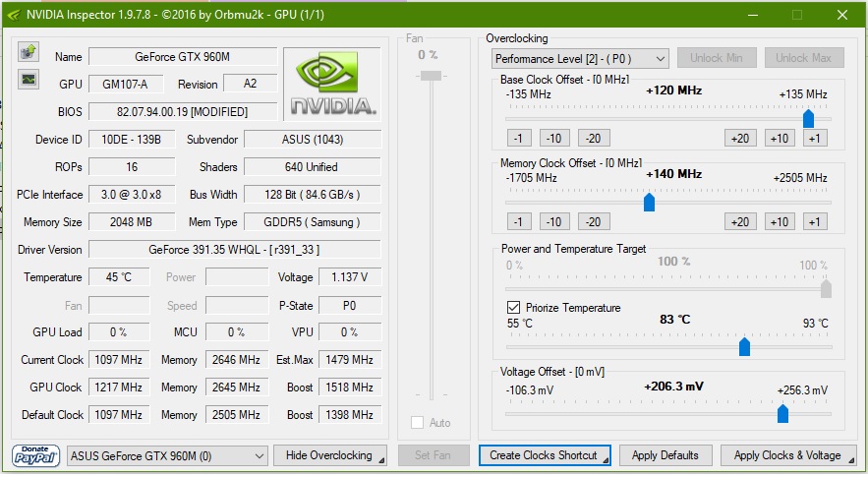
Task: Click the Est.Max 1479 MHz value
Action: pyautogui.click(x=350, y=360)
